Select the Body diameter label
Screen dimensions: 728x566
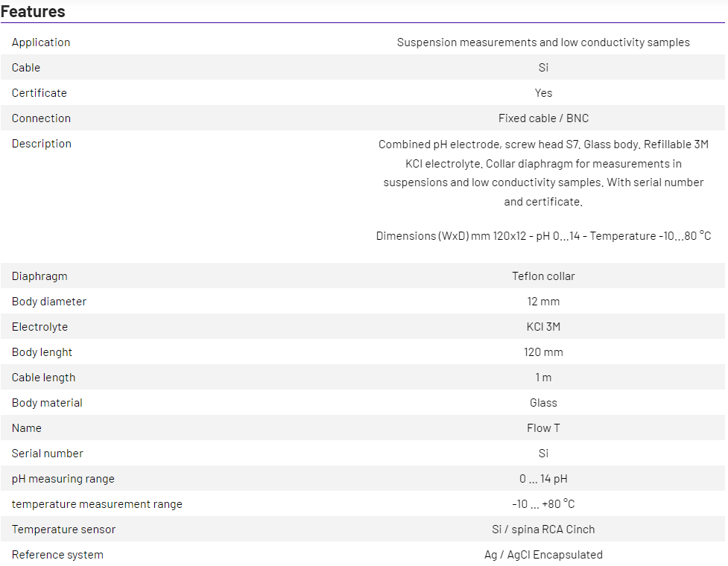[x=49, y=302]
